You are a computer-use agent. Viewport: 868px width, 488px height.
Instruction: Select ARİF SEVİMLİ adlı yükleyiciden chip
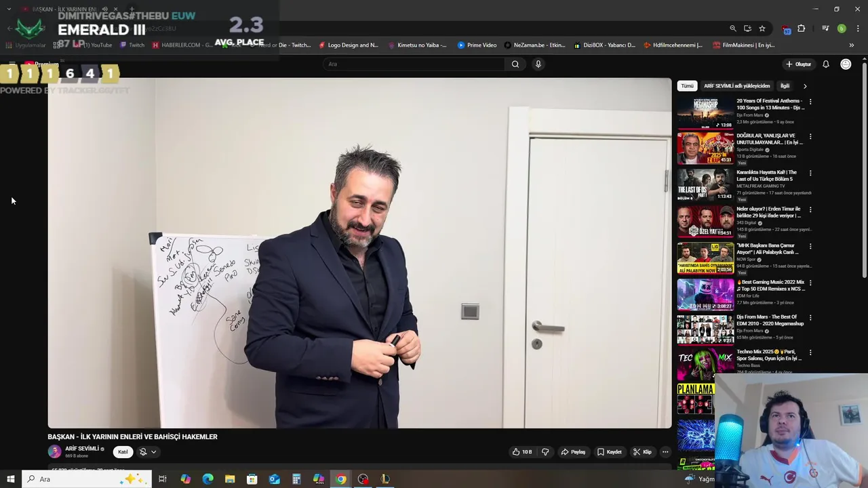tap(736, 86)
